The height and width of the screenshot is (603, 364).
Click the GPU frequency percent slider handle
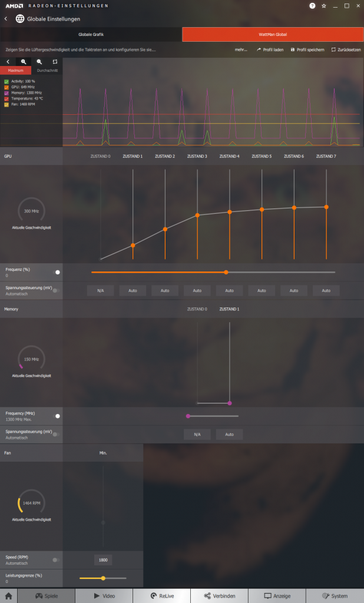pyautogui.click(x=226, y=272)
